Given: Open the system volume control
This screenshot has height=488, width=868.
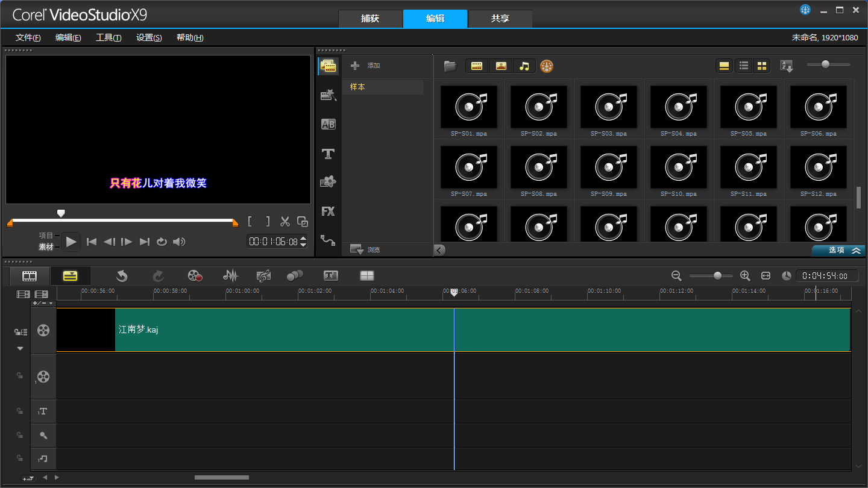Looking at the screenshot, I should 179,242.
